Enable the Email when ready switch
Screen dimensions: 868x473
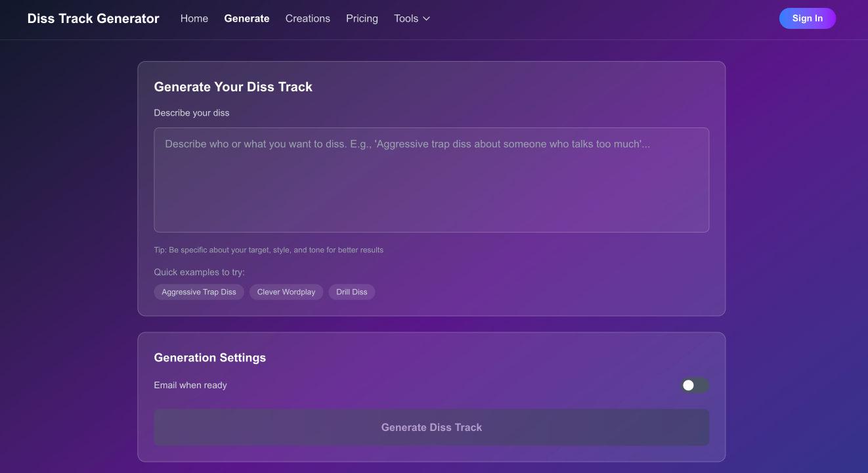point(695,386)
